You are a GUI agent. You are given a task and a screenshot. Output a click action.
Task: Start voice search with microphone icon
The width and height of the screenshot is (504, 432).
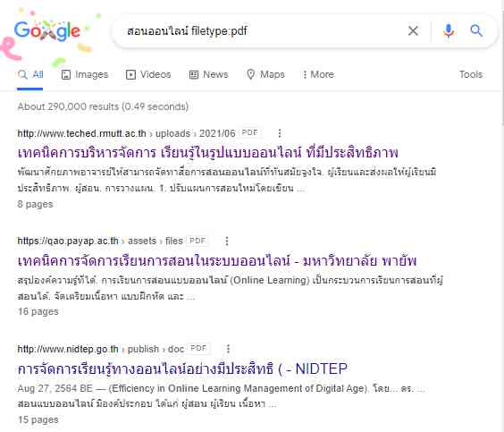[x=449, y=31]
